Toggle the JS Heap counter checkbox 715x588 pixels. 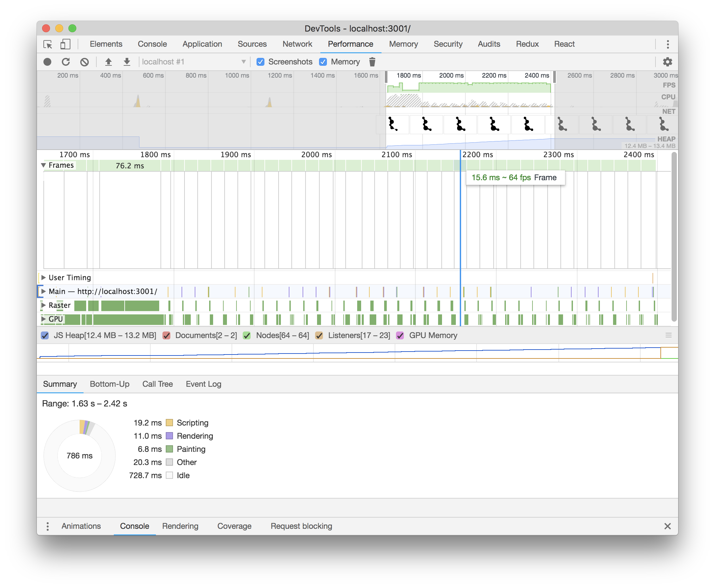45,335
